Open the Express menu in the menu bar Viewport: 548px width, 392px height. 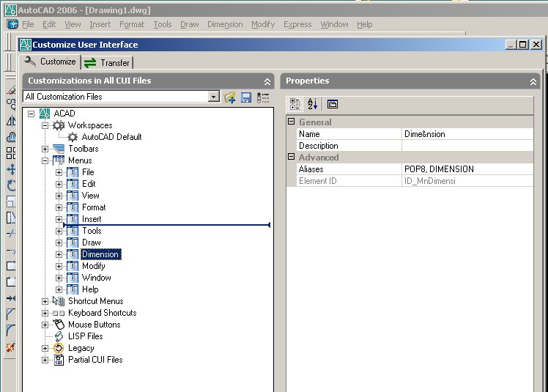tap(297, 24)
